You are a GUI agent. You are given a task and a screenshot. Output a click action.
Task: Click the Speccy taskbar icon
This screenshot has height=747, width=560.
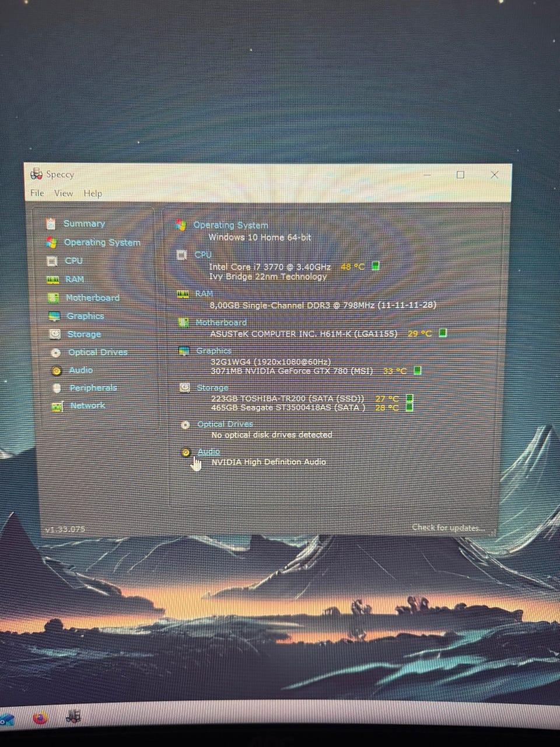[x=73, y=716]
